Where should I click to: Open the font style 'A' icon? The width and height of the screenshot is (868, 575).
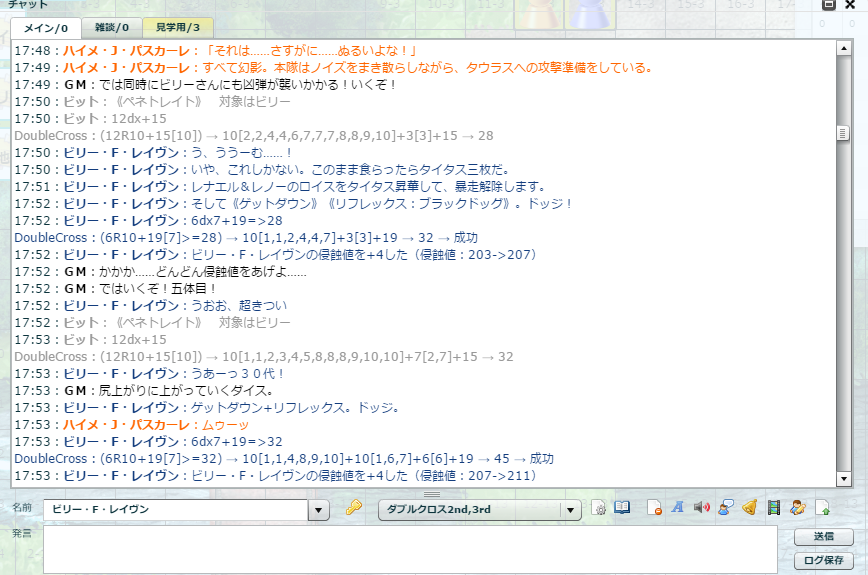coord(677,508)
